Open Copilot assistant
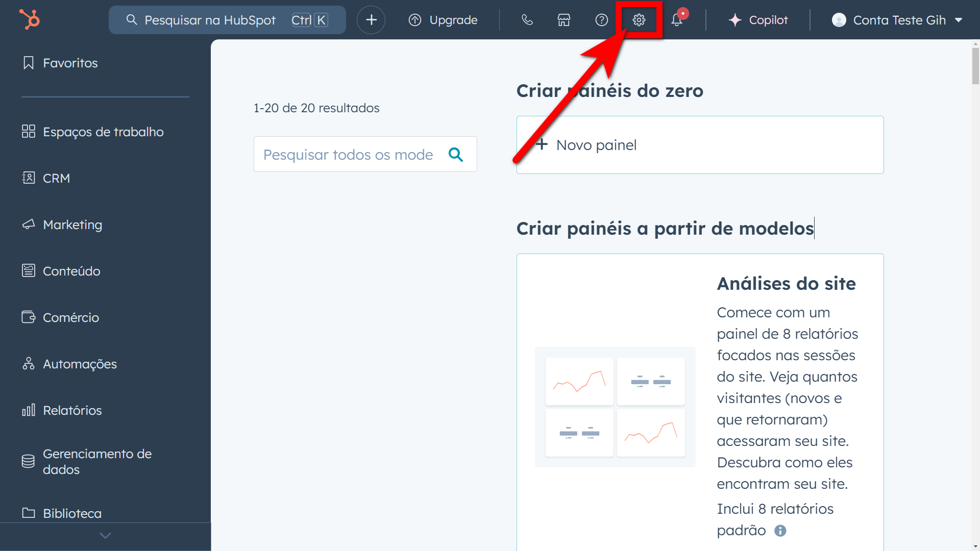Image resolution: width=980 pixels, height=551 pixels. coord(758,20)
